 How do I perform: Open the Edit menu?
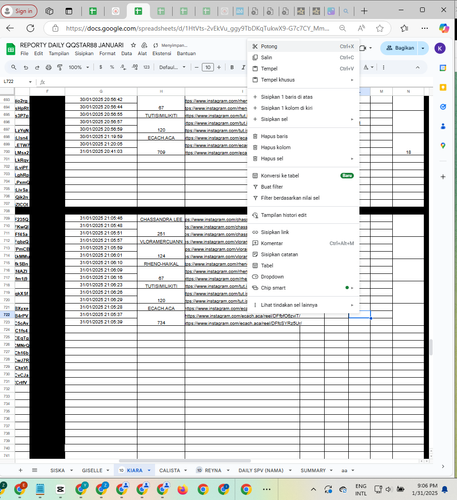coord(38,53)
